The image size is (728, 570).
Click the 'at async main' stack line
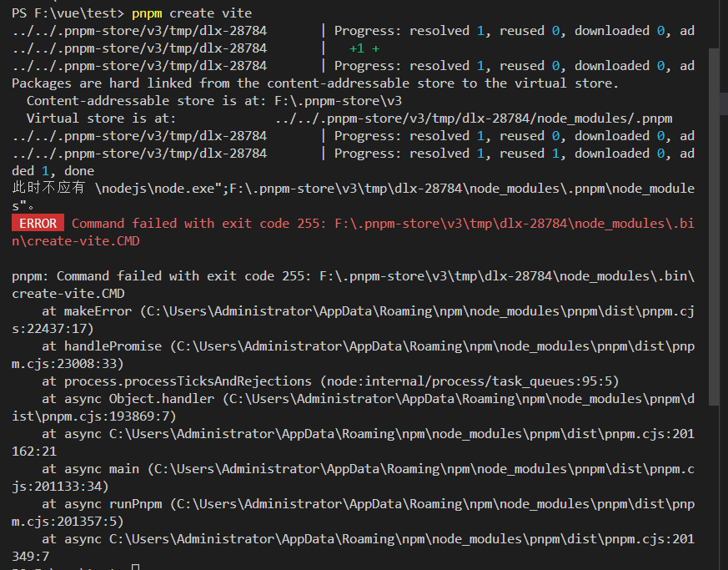pyautogui.click(x=369, y=469)
